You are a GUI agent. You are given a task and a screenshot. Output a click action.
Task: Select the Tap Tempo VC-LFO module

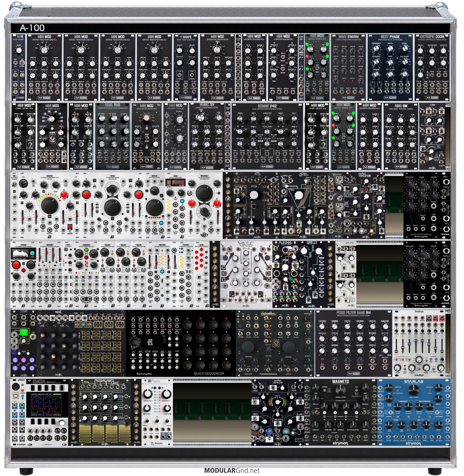point(52,136)
